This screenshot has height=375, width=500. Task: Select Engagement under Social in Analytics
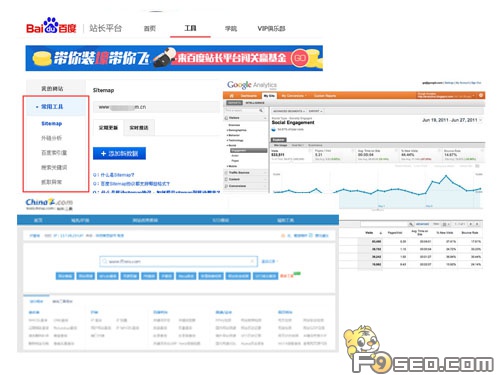tap(249, 151)
